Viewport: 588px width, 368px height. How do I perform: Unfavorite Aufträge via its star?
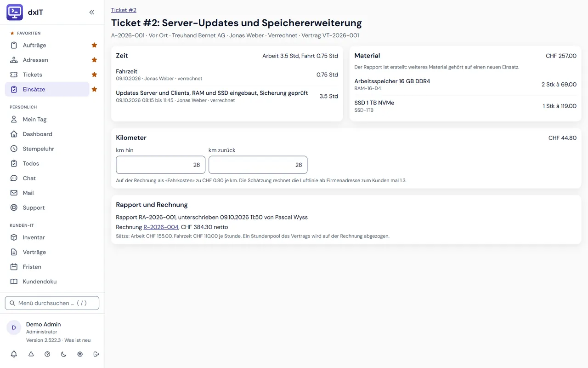[x=94, y=45]
